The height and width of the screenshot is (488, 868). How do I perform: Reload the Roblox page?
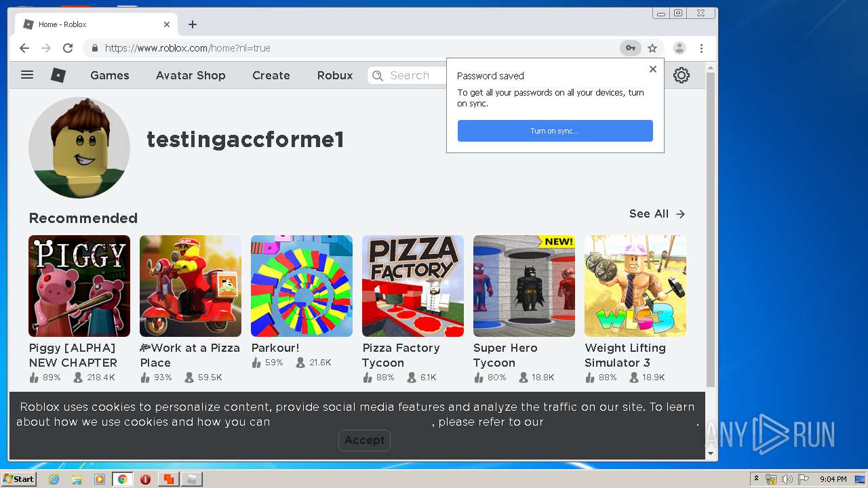(x=68, y=48)
